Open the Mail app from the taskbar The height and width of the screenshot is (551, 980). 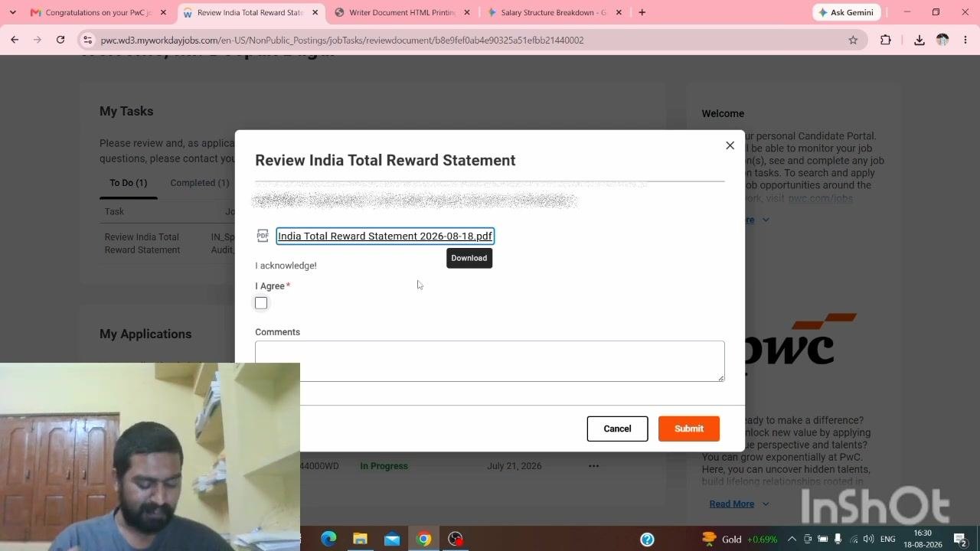coord(392,539)
